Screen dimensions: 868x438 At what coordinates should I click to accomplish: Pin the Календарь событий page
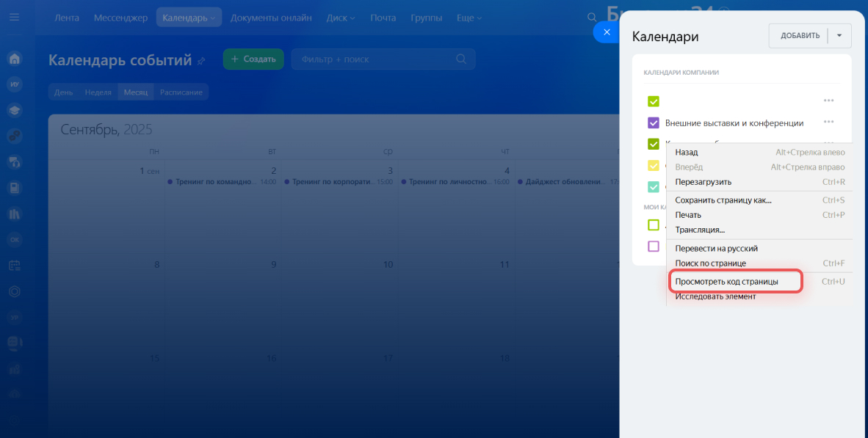point(201,62)
